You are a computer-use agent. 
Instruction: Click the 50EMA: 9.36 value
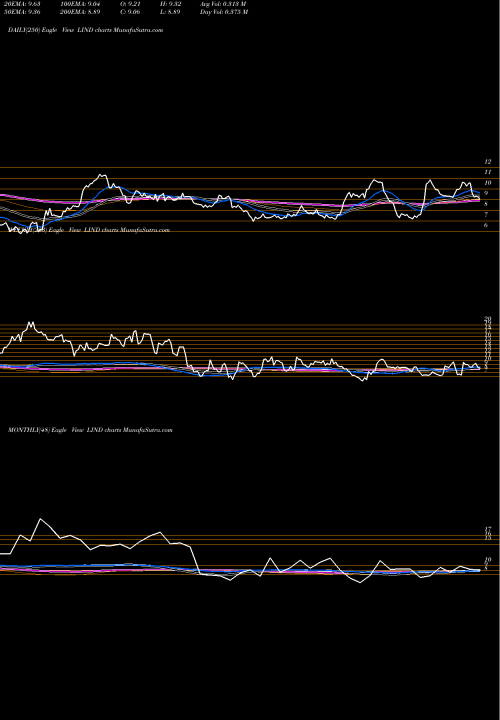24,12
